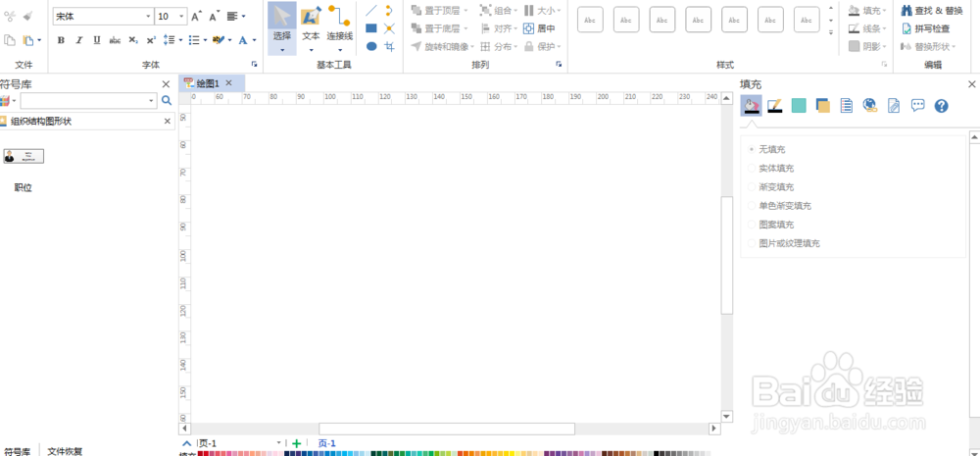Increase font size with larger A icon
The image size is (980, 456).
[x=196, y=17]
